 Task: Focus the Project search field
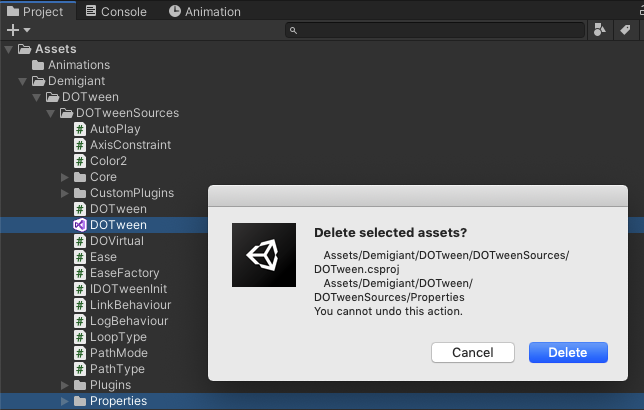[x=435, y=30]
